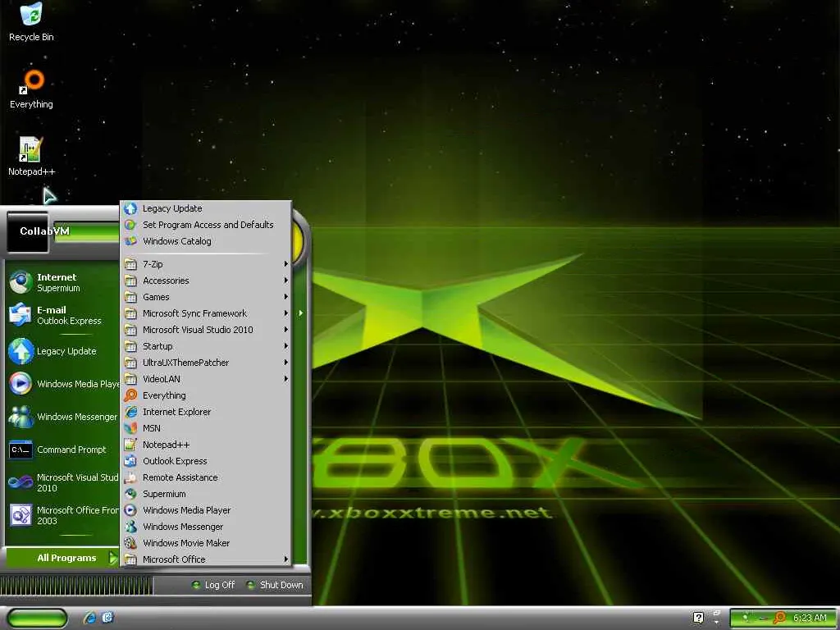Click Internet Explorer quick launch icon in taskbar
The height and width of the screenshot is (630, 840).
click(x=89, y=618)
